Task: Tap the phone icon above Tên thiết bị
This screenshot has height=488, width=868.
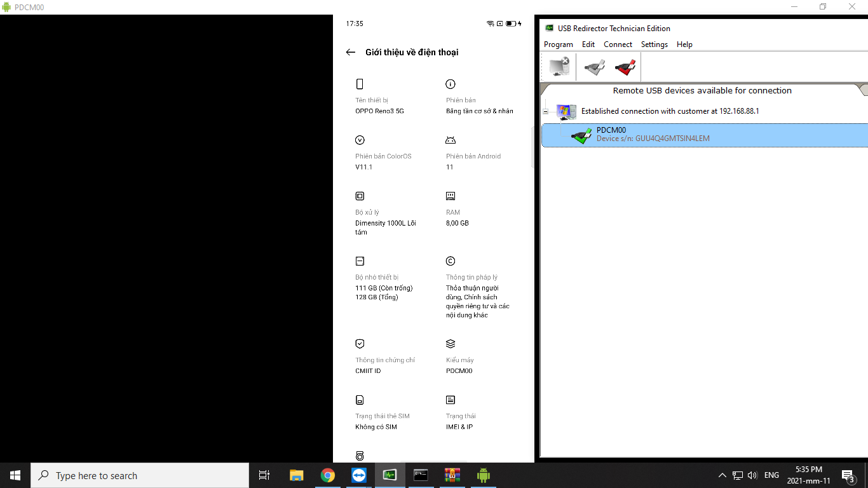Action: [x=360, y=85]
